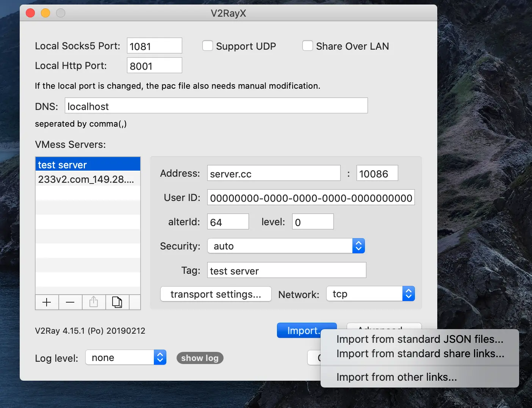Enable the Support UDP checkbox
This screenshot has height=408, width=532.
[x=208, y=46]
